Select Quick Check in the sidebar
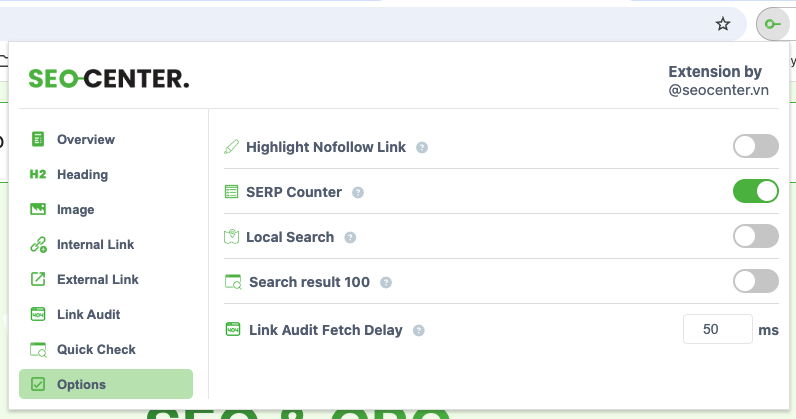This screenshot has height=419, width=796. [96, 349]
